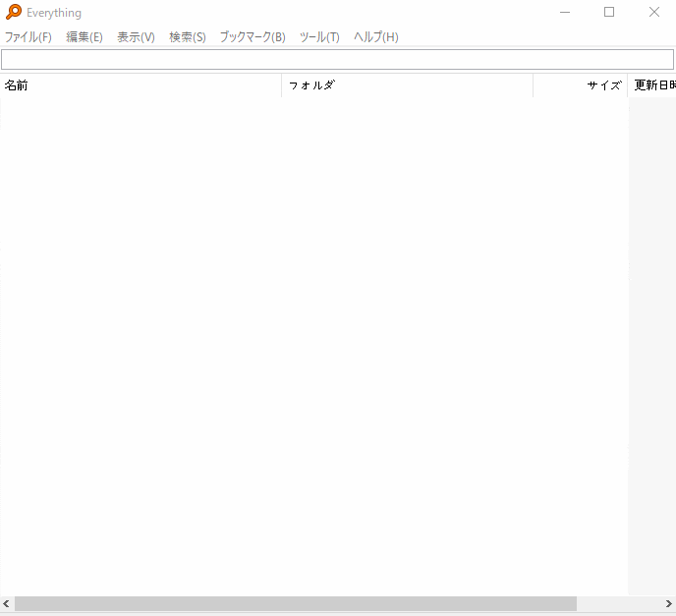676x616 pixels.
Task: Click the search input field
Action: 338,60
